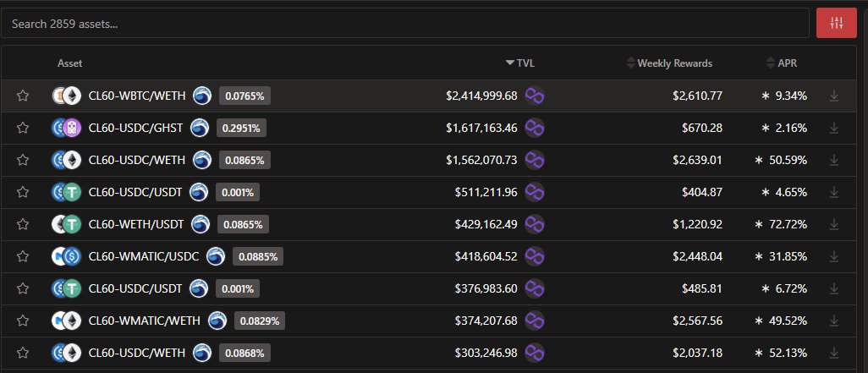Viewport: 868px width, 373px height.
Task: Star the USDC/USDT row with $376,983.60 TVL
Action: click(23, 288)
